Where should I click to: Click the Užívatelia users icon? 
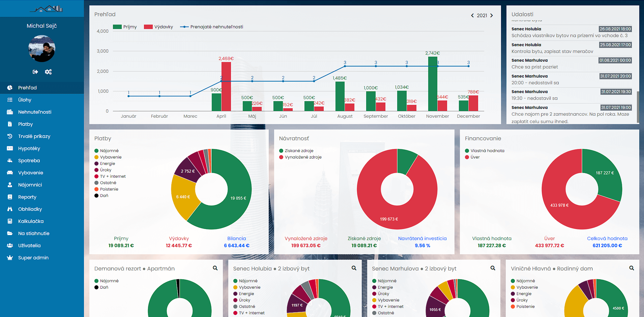pyautogui.click(x=10, y=246)
